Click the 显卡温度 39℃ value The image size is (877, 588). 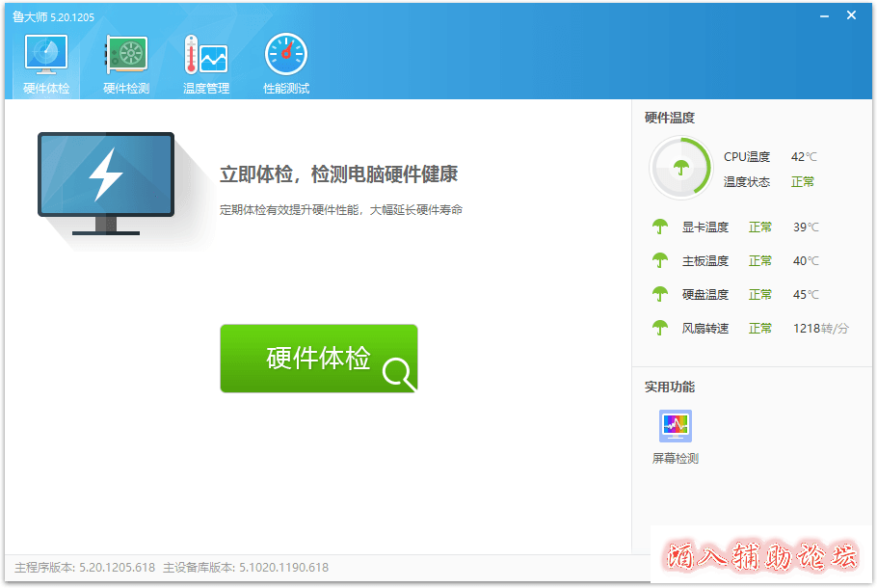(806, 227)
